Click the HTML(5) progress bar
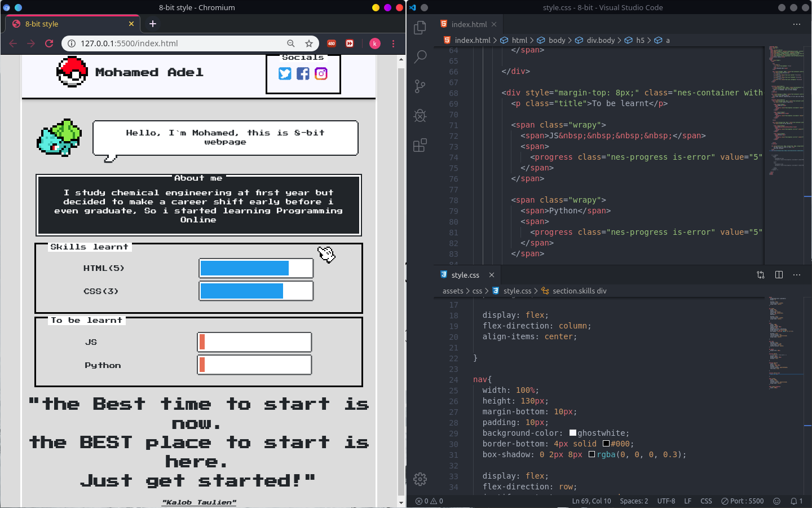Viewport: 812px width, 508px height. (x=256, y=268)
